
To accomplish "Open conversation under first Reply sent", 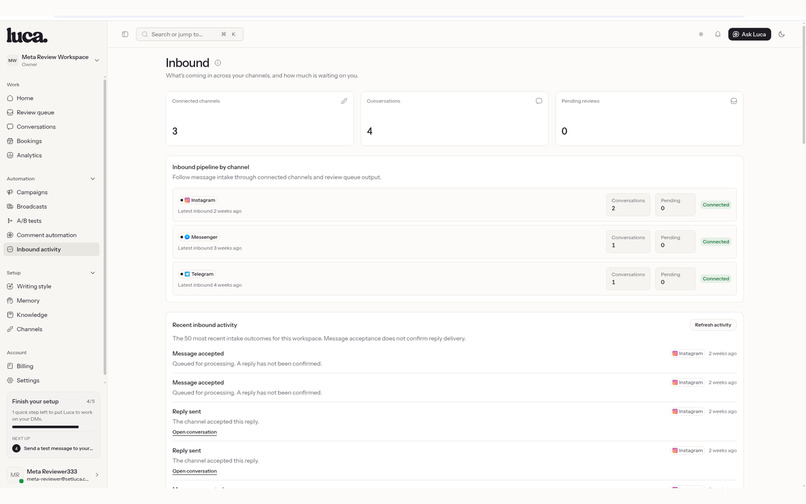I will pos(194,432).
